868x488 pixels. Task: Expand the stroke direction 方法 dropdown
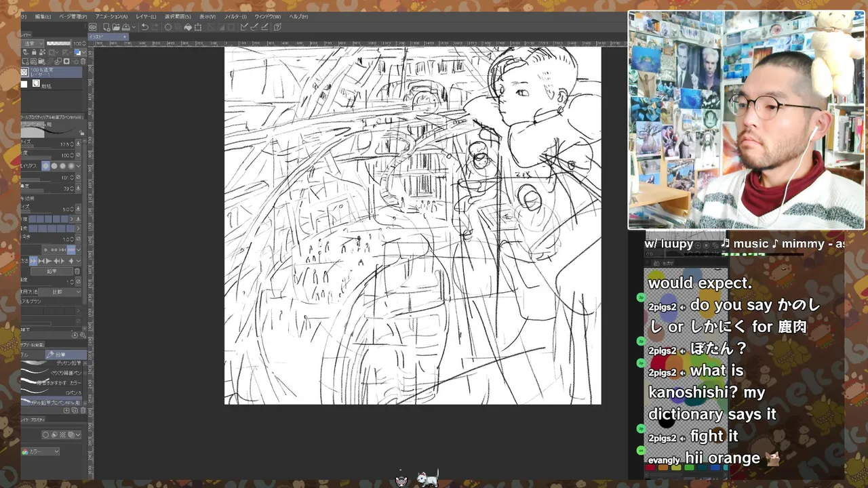79,261
